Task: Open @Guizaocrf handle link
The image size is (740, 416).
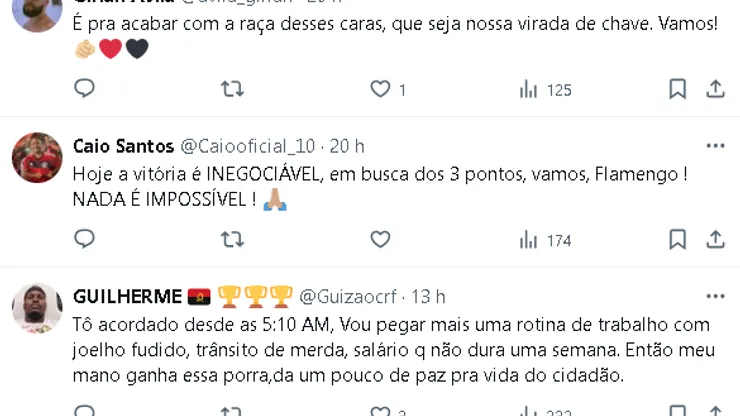Action: point(348,297)
